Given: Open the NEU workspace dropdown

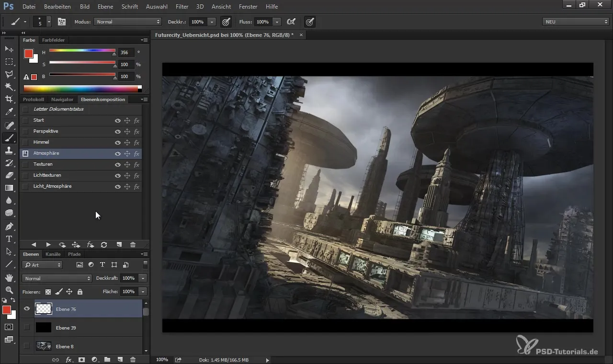Looking at the screenshot, I should [x=576, y=22].
